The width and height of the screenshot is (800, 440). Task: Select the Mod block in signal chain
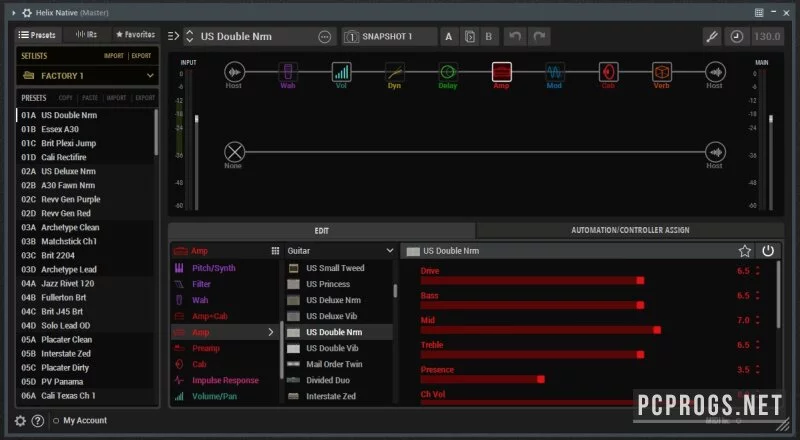coord(555,72)
